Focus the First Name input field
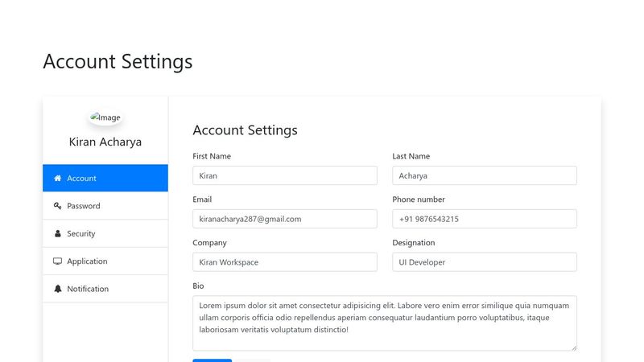This screenshot has width=644, height=362. coord(285,175)
